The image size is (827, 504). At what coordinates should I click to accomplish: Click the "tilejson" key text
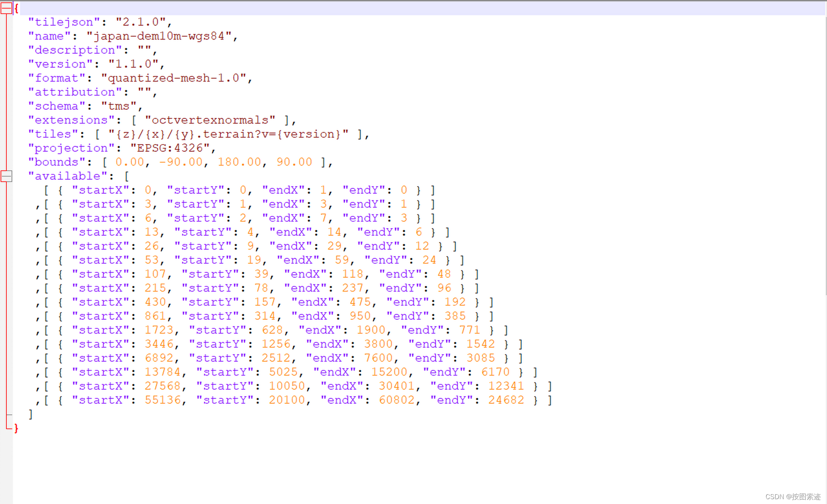click(64, 22)
